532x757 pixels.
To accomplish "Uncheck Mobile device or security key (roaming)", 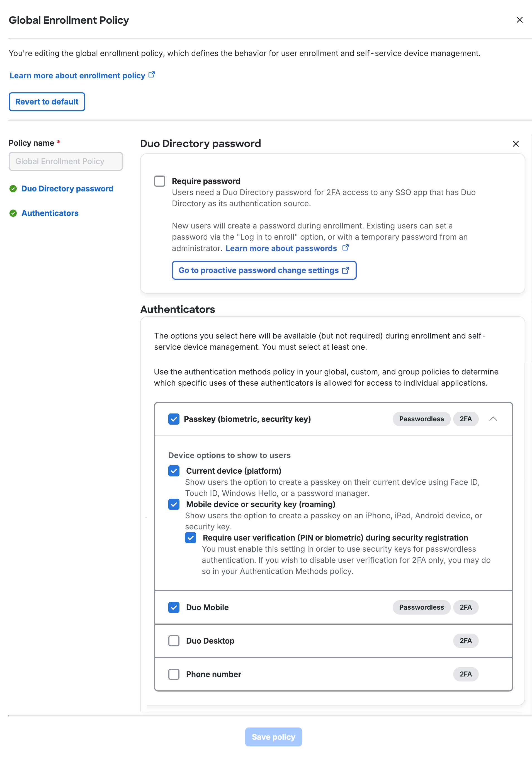I will click(174, 504).
